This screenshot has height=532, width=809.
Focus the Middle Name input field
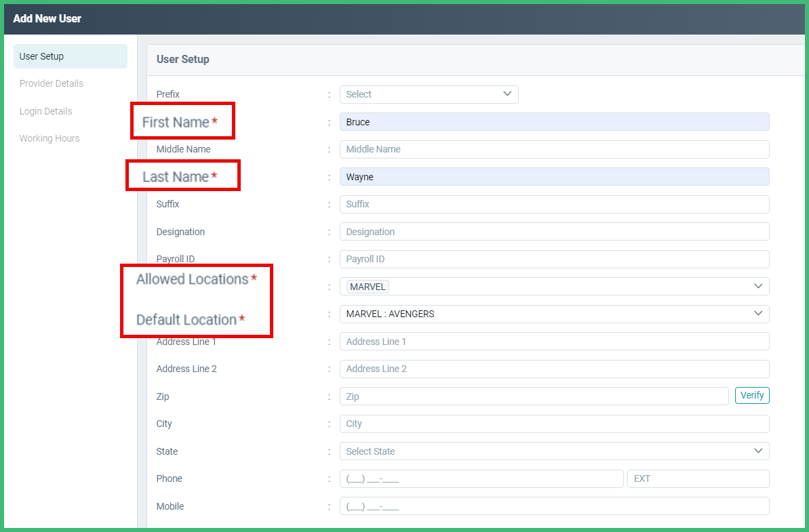[x=554, y=149]
